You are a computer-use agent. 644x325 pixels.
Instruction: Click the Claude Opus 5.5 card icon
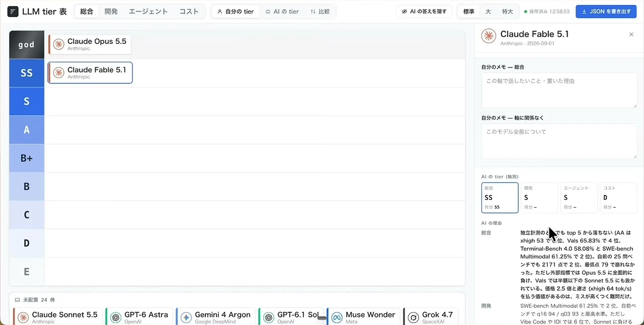click(x=59, y=44)
